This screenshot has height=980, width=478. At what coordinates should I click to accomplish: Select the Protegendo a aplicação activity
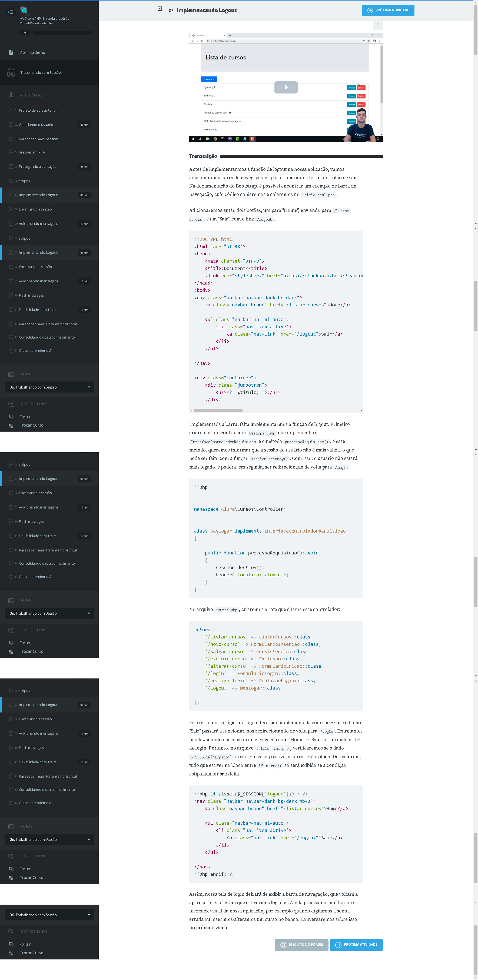38,167
